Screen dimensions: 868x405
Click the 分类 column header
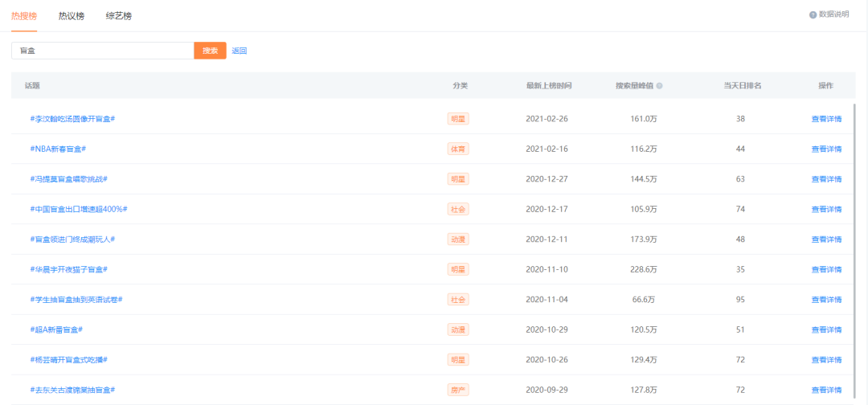click(x=461, y=86)
